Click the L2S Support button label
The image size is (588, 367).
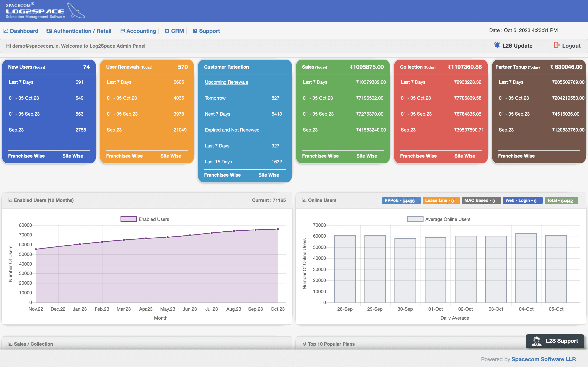[x=562, y=341]
